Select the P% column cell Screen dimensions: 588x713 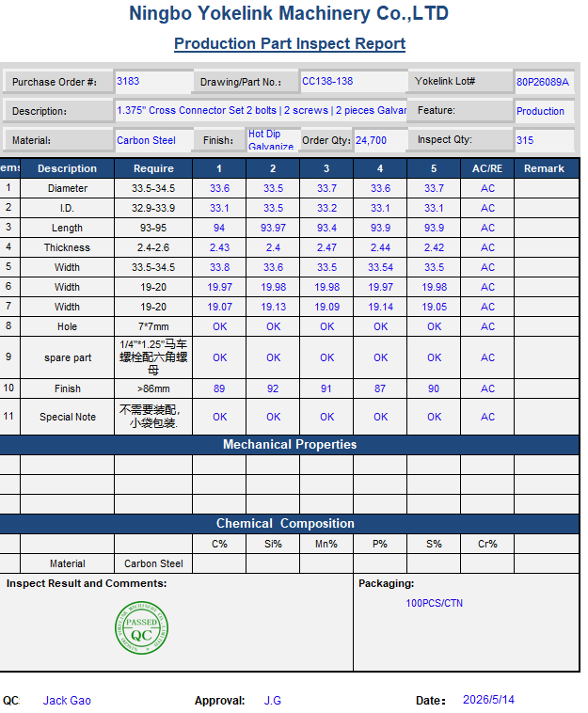click(x=380, y=544)
